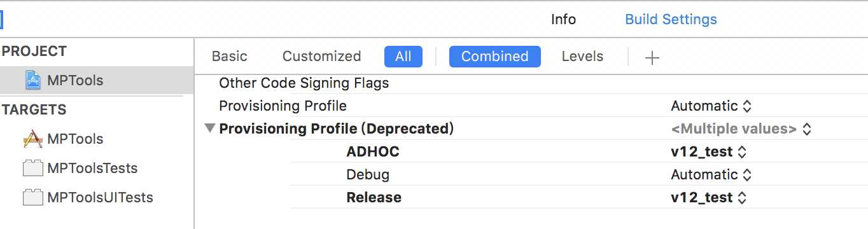Collapse Provisioning Profile (Deprecated) disclosure triangle
Viewport: 868px width, 229px height.
(210, 128)
